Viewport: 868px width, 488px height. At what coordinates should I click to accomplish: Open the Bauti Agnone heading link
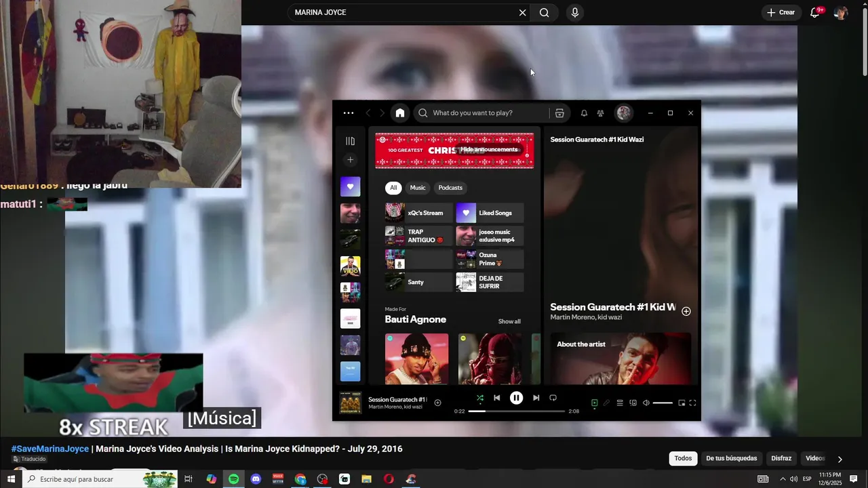(416, 319)
